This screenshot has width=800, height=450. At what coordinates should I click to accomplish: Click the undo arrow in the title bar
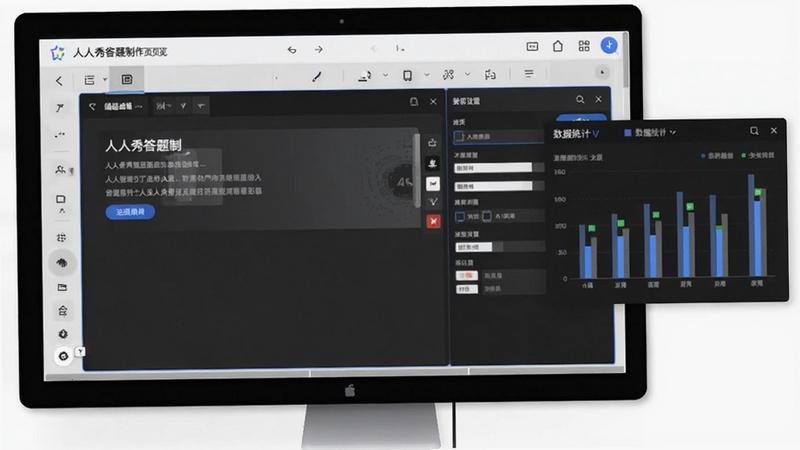(x=292, y=49)
